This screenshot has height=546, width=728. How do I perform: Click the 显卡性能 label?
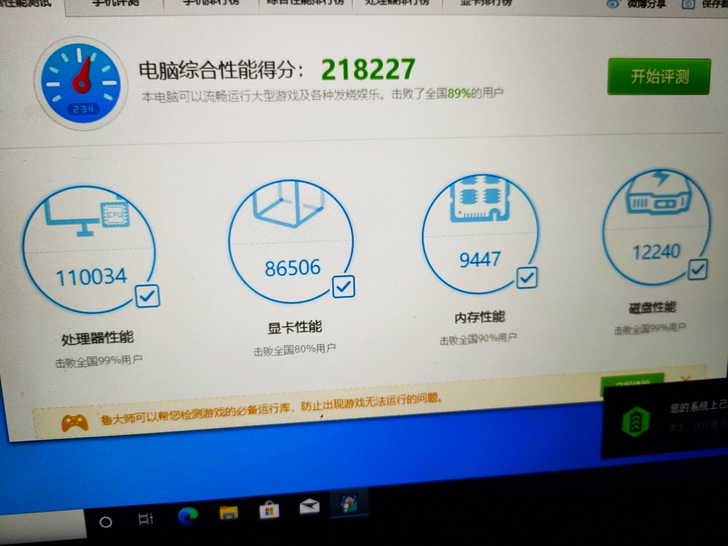click(295, 327)
